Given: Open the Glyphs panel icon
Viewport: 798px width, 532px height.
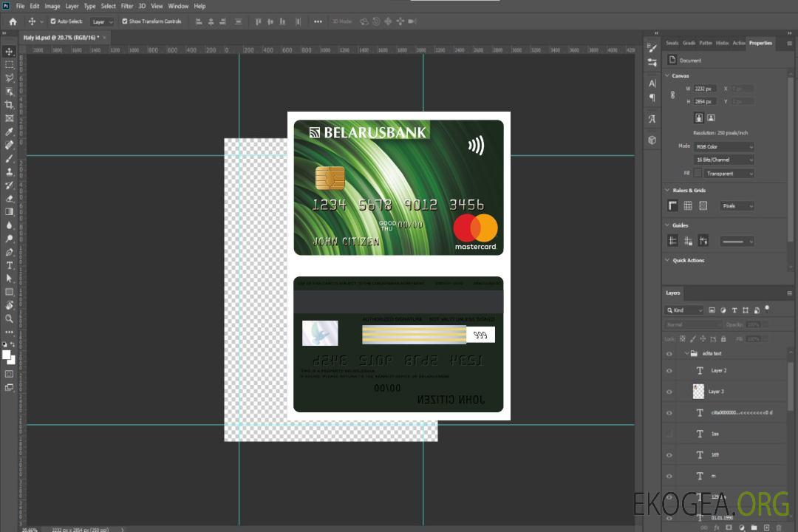Looking at the screenshot, I should point(652,119).
